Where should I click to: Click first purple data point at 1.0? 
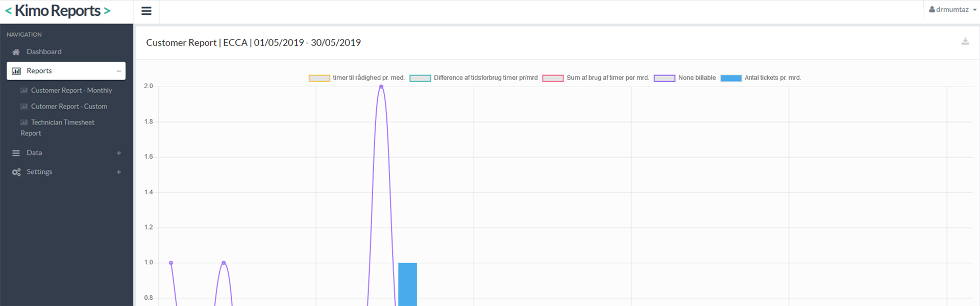[x=171, y=263]
